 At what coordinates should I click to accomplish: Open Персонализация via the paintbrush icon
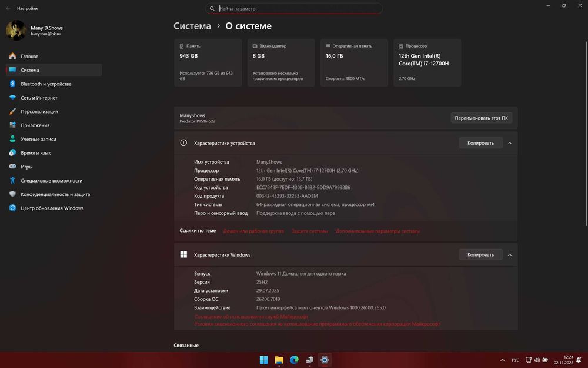pos(12,111)
